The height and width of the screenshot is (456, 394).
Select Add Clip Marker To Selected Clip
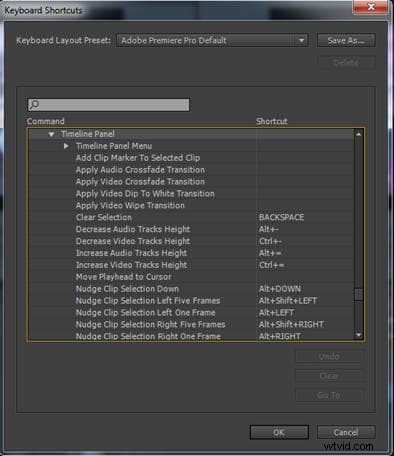click(138, 158)
